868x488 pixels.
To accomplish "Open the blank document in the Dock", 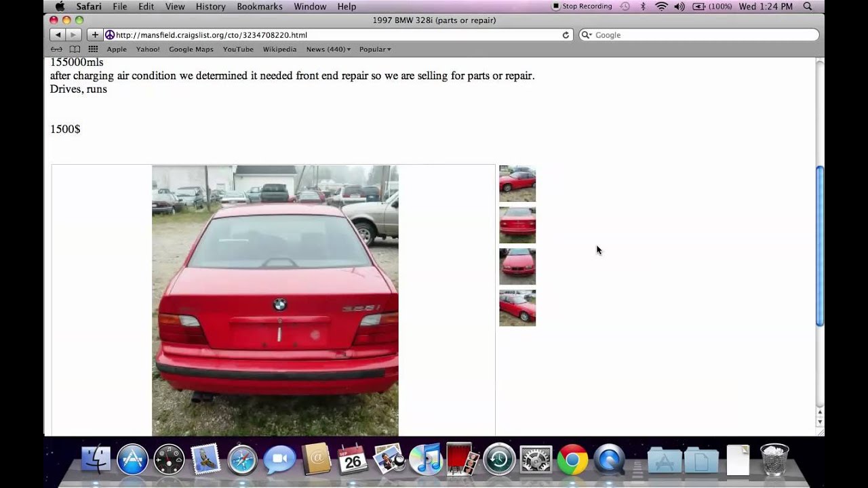I will 738,460.
